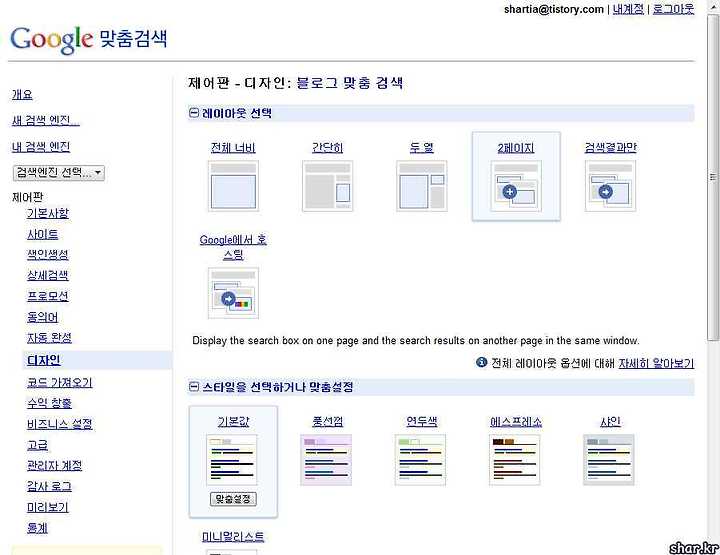Open the 프로모션 page
This screenshot has width=720, height=555.
[48, 296]
